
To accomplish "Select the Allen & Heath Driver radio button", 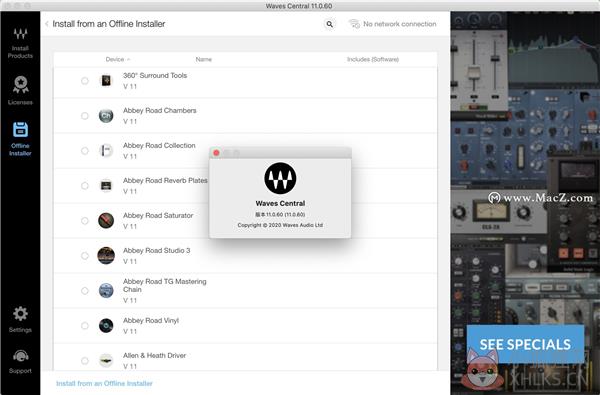I will coord(85,361).
